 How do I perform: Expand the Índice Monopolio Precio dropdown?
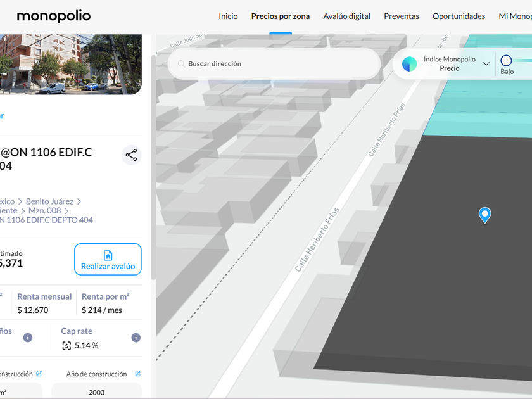[486, 64]
